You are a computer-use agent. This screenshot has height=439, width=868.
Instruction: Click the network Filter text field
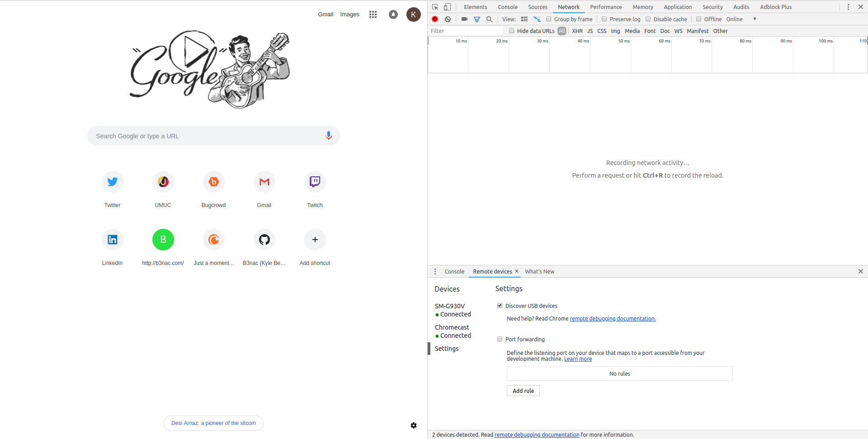(x=466, y=31)
